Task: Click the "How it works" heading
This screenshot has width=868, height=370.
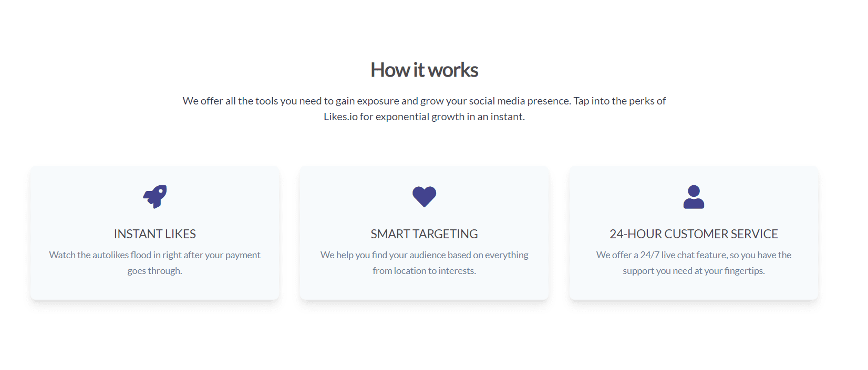Action: tap(424, 70)
